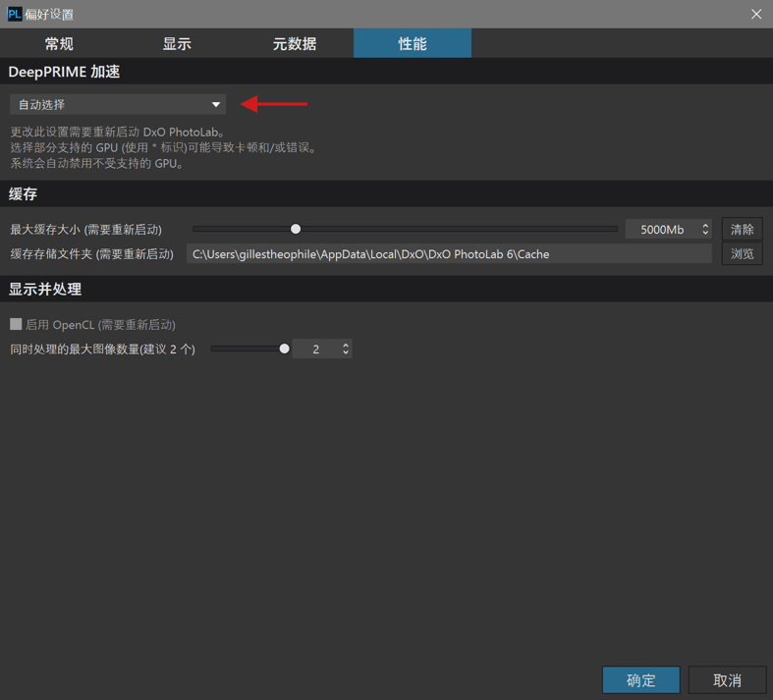Click the 缓存存储文件夹 (需要重新启动) label

point(91,254)
